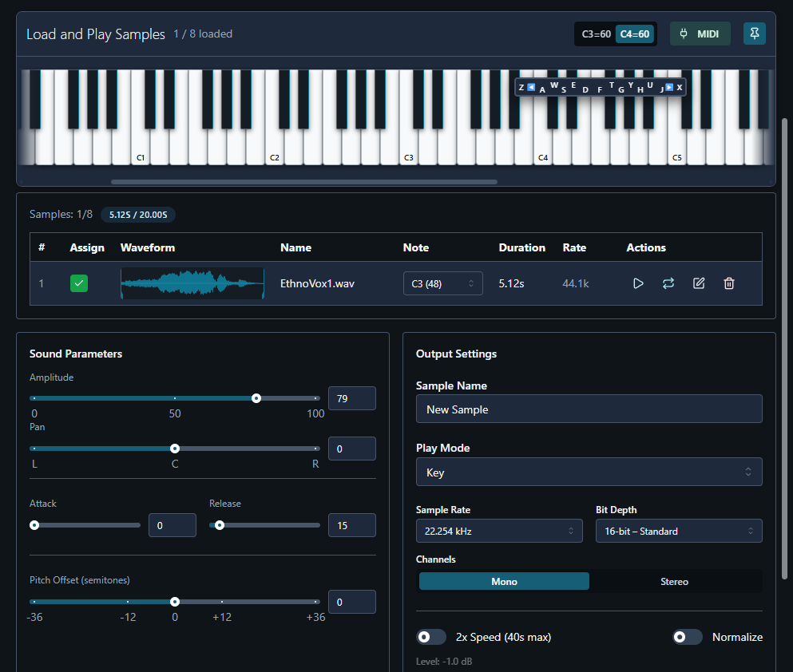Open the Bit Depth dropdown
This screenshot has width=793, height=672.
tap(679, 531)
